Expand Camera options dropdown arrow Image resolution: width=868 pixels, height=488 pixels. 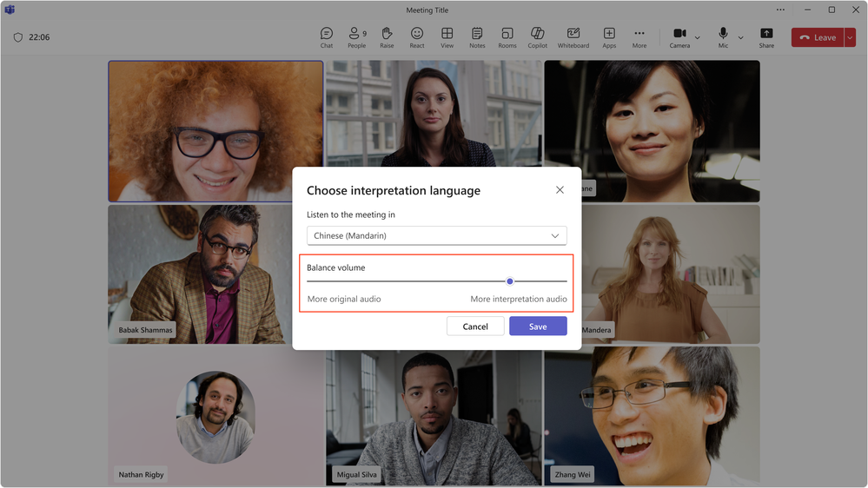[698, 37]
